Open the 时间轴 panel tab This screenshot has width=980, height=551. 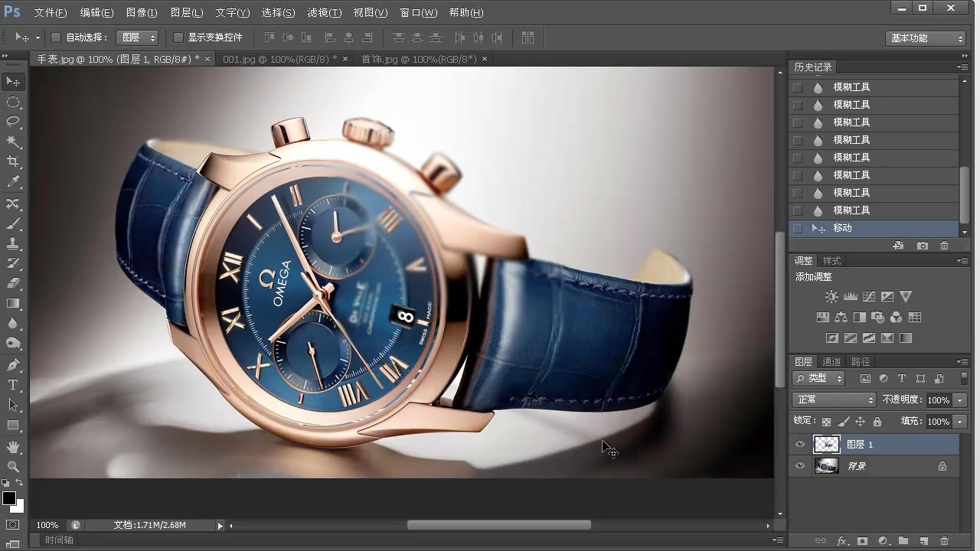tap(59, 540)
